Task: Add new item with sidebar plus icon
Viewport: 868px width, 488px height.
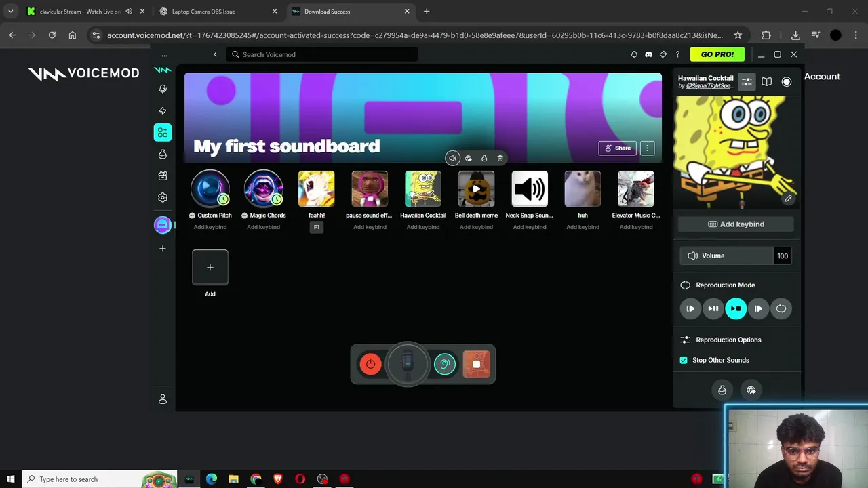Action: [163, 249]
